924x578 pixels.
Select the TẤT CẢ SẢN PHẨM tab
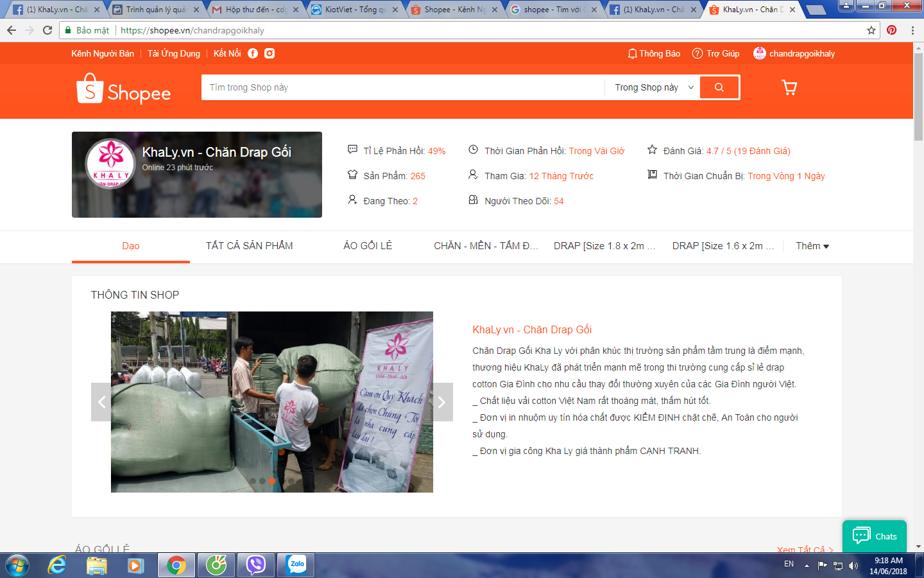249,246
